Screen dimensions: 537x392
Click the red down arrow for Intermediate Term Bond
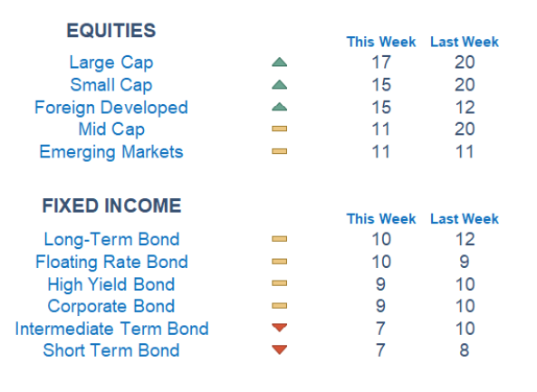[x=279, y=328]
